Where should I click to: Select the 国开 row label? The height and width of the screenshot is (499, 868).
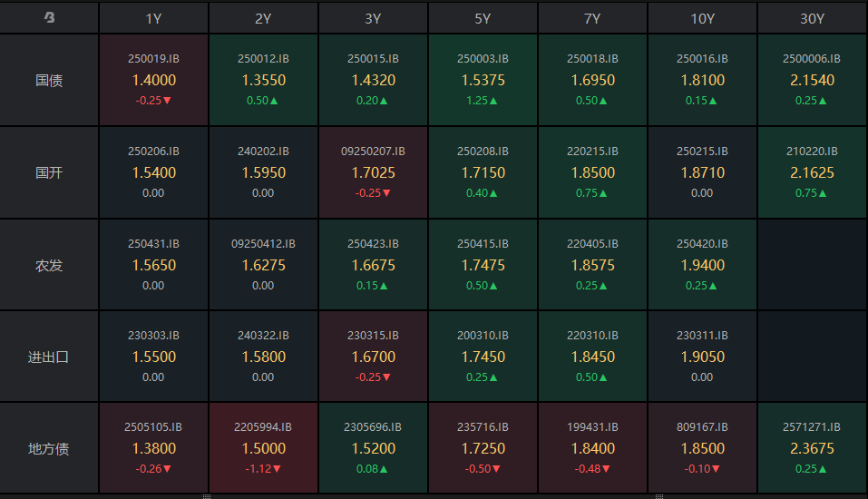(x=49, y=172)
